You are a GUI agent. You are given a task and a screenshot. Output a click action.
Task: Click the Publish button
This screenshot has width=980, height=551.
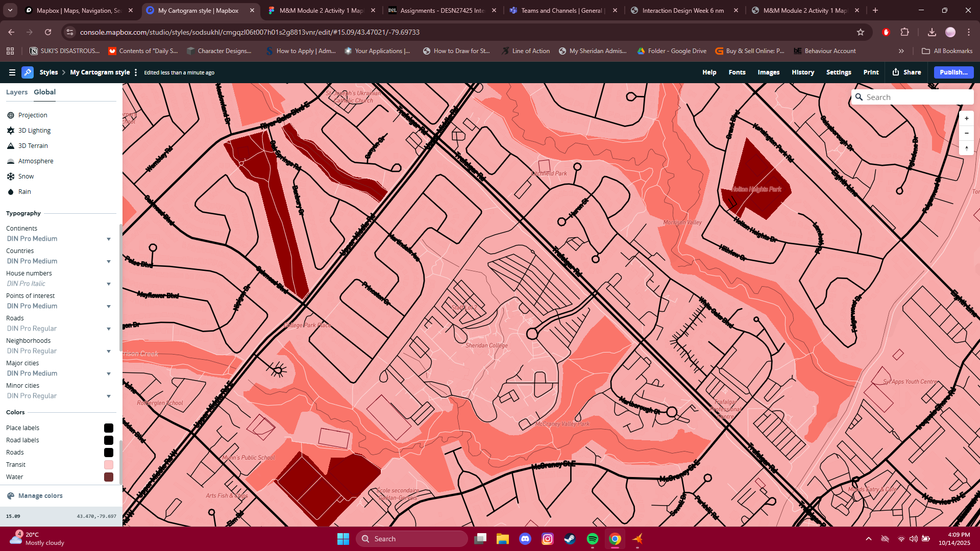pos(953,72)
